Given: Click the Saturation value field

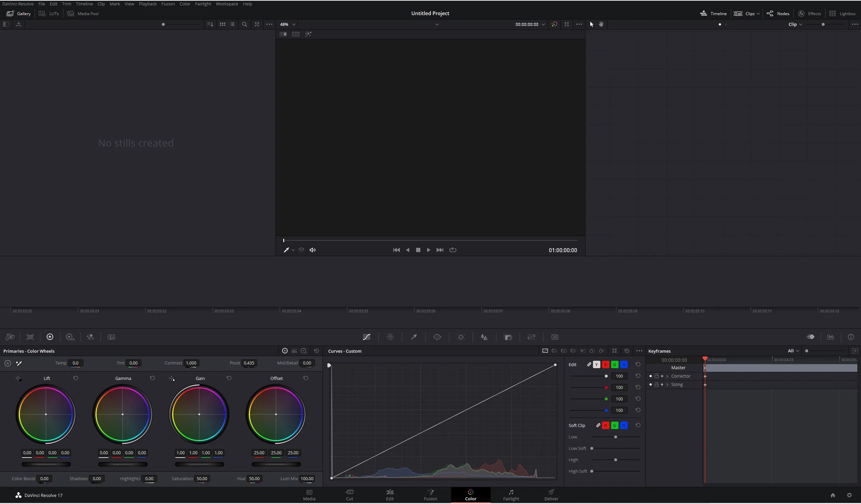Looking at the screenshot, I should 201,479.
